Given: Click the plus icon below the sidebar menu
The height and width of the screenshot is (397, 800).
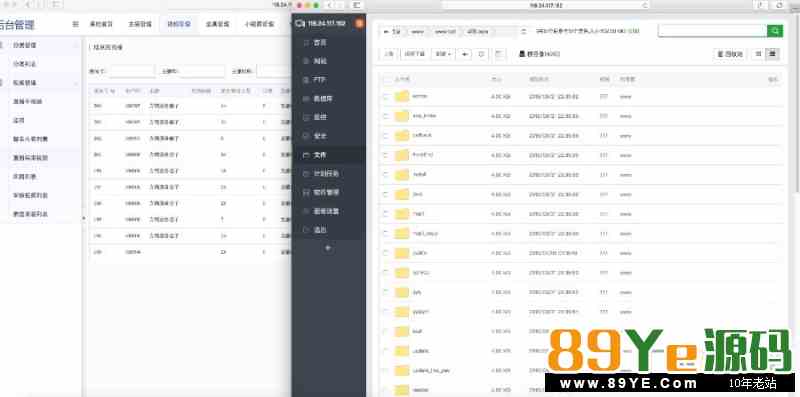Looking at the screenshot, I should tap(328, 248).
